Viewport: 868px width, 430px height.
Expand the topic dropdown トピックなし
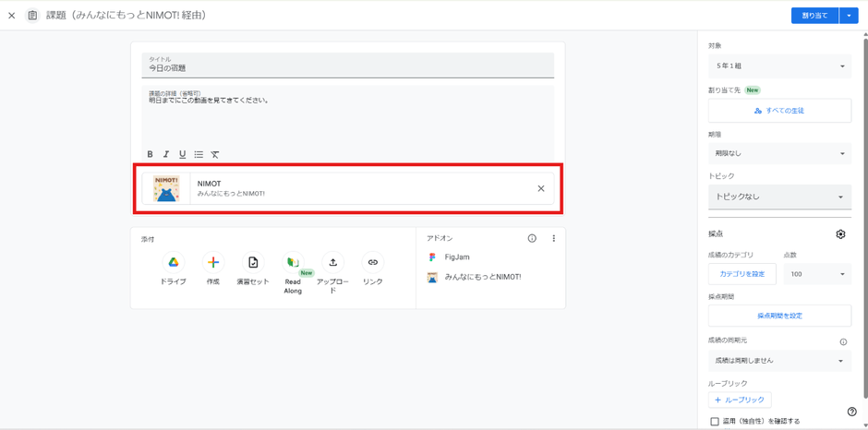pyautogui.click(x=779, y=197)
